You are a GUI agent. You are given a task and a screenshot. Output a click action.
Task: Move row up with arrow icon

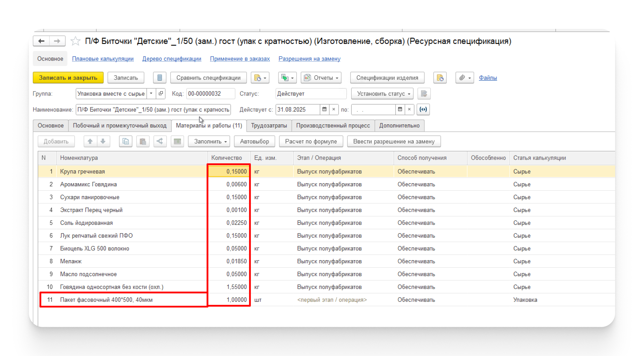[x=90, y=141]
